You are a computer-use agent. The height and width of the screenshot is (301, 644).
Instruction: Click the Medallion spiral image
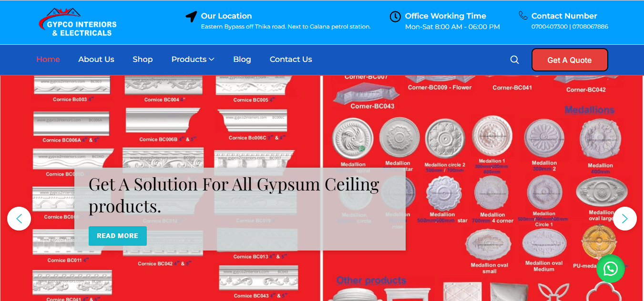[353, 139]
